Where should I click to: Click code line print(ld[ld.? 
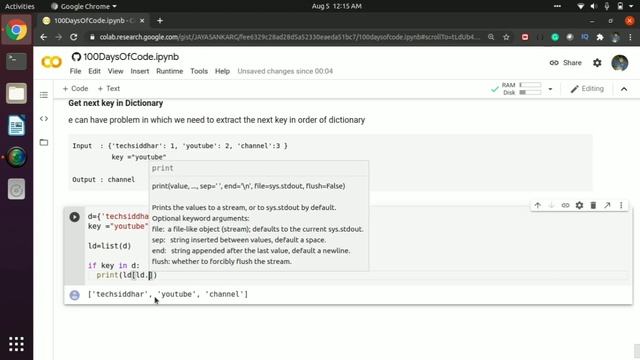[x=127, y=275]
